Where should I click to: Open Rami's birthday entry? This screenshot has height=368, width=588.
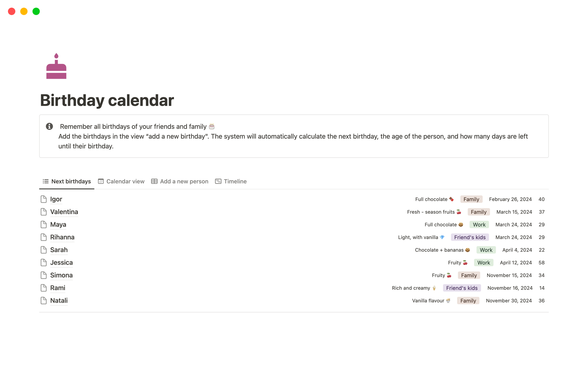58,287
